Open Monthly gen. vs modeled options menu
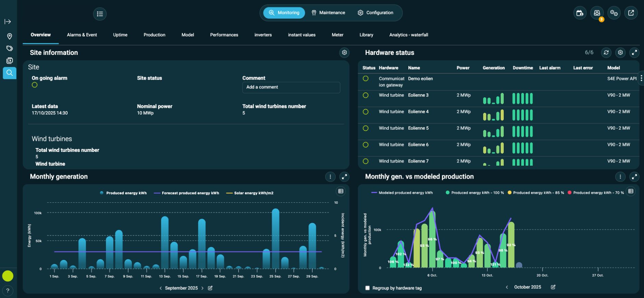 tap(620, 177)
